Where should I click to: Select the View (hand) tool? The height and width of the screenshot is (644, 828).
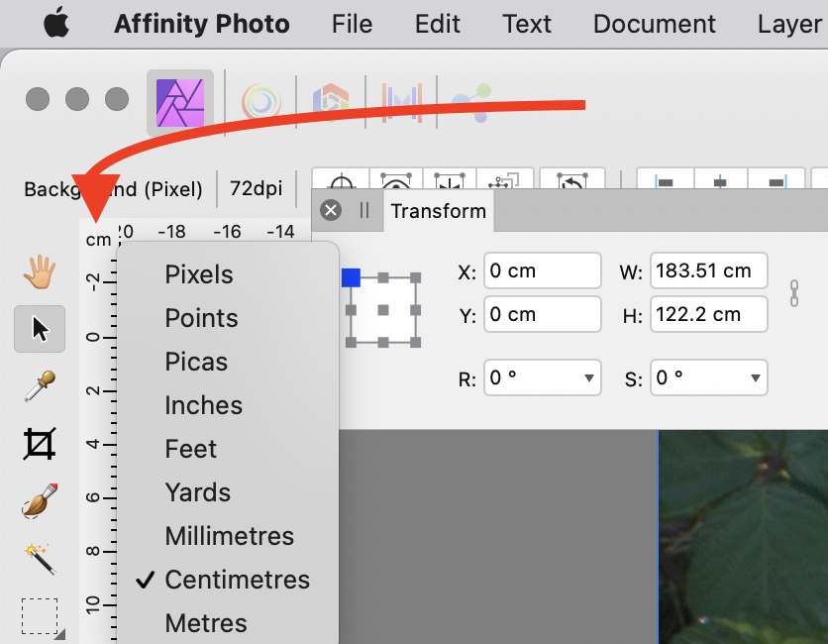(39, 268)
